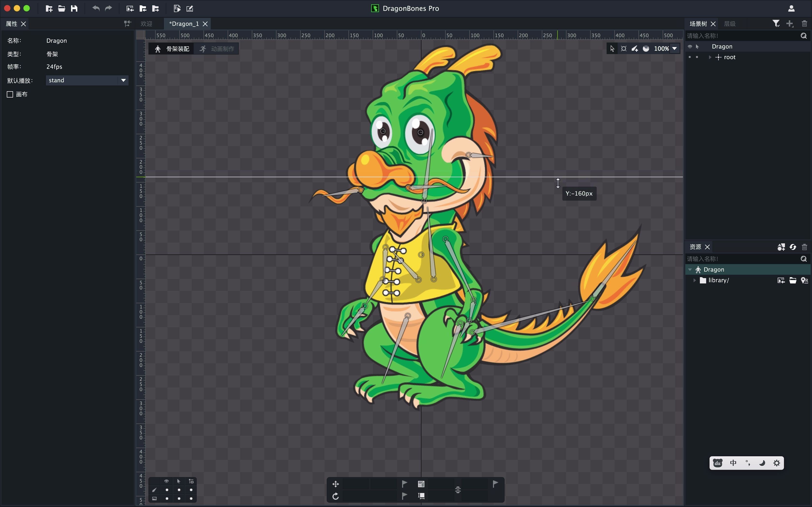Select the create bone tool

point(635,49)
